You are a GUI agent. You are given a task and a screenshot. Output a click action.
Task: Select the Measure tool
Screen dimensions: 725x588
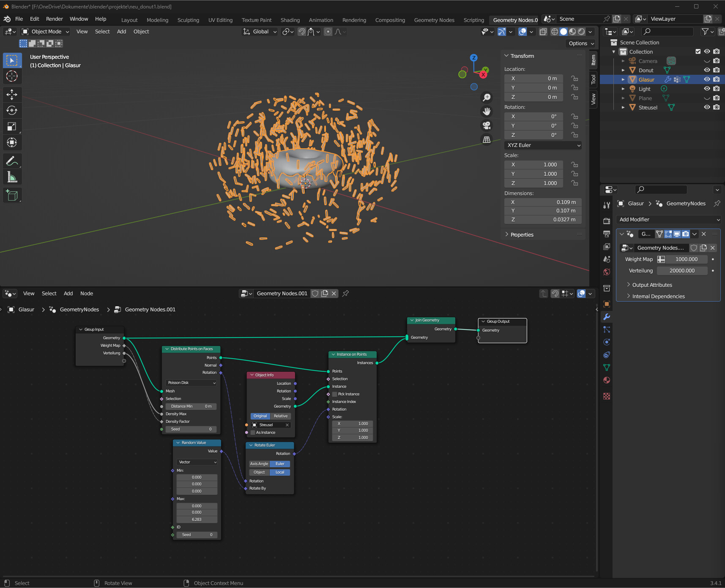click(12, 177)
